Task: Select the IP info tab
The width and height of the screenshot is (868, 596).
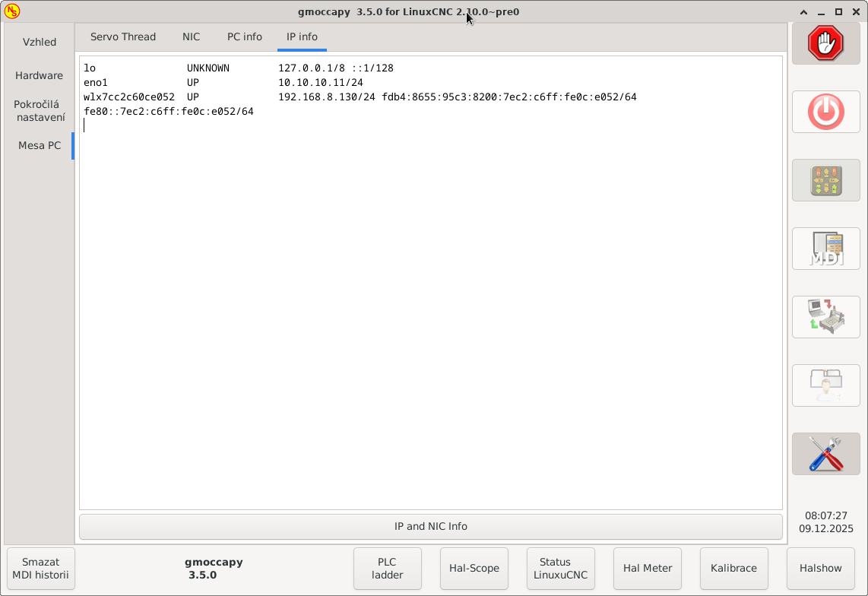Action: click(x=302, y=36)
